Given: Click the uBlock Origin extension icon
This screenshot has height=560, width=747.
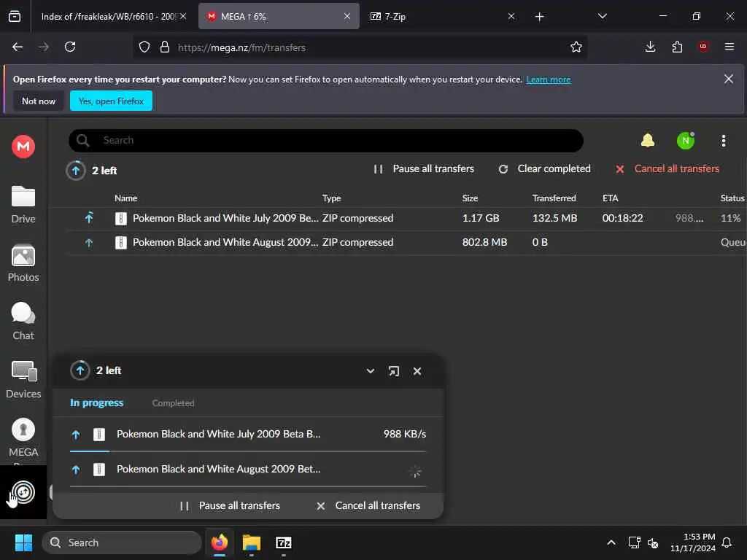Looking at the screenshot, I should 703,47.
